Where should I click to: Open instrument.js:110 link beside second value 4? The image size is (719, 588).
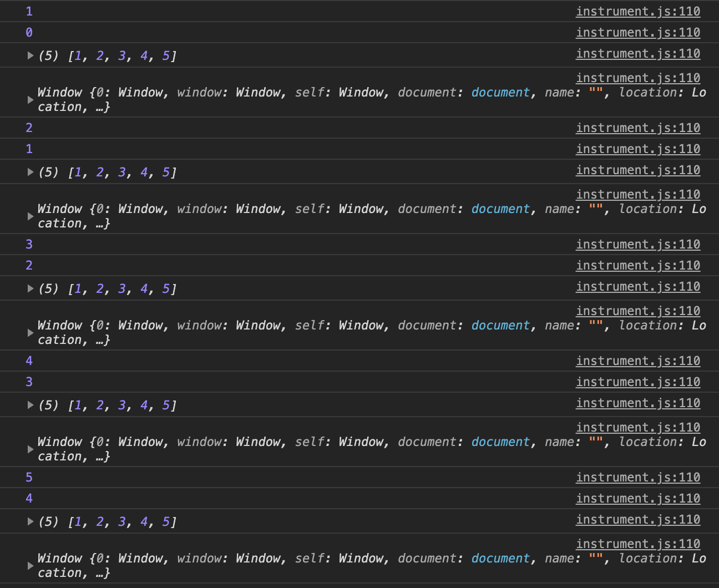(x=638, y=498)
